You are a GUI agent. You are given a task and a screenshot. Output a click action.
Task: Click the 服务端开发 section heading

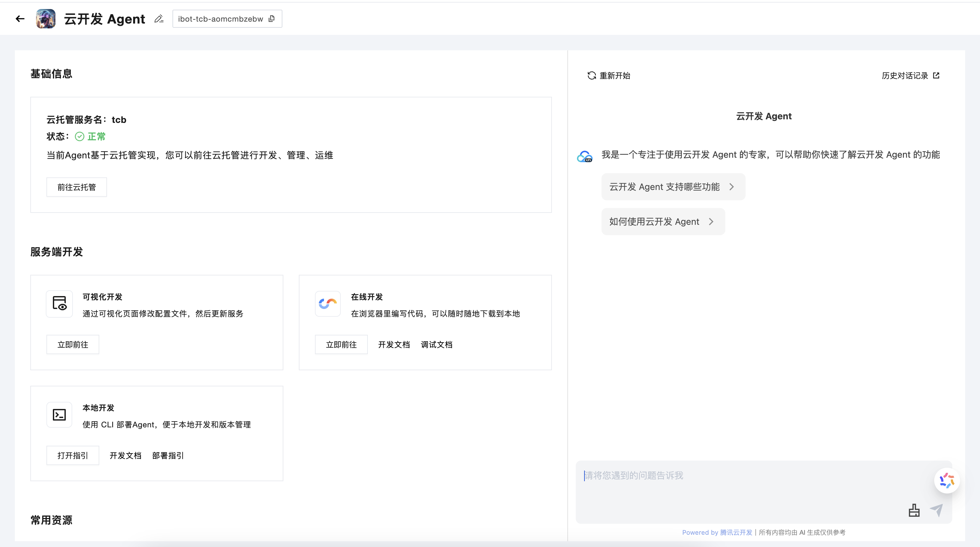click(x=57, y=252)
